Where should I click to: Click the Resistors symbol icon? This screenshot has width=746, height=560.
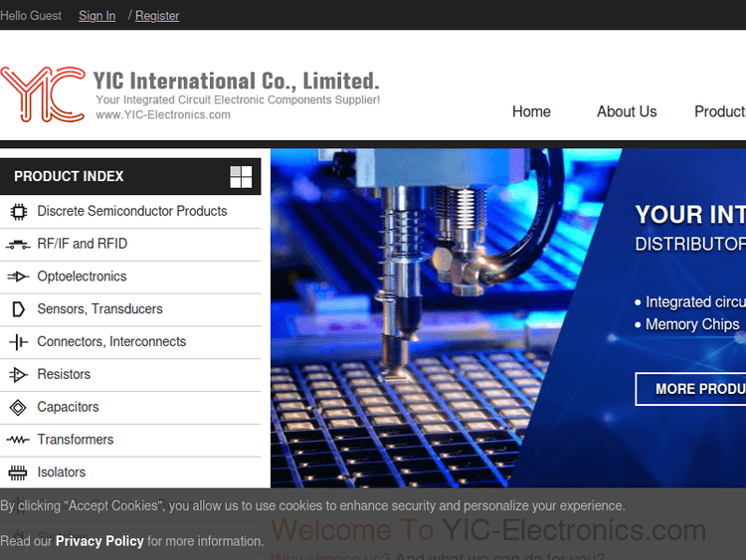18,375
